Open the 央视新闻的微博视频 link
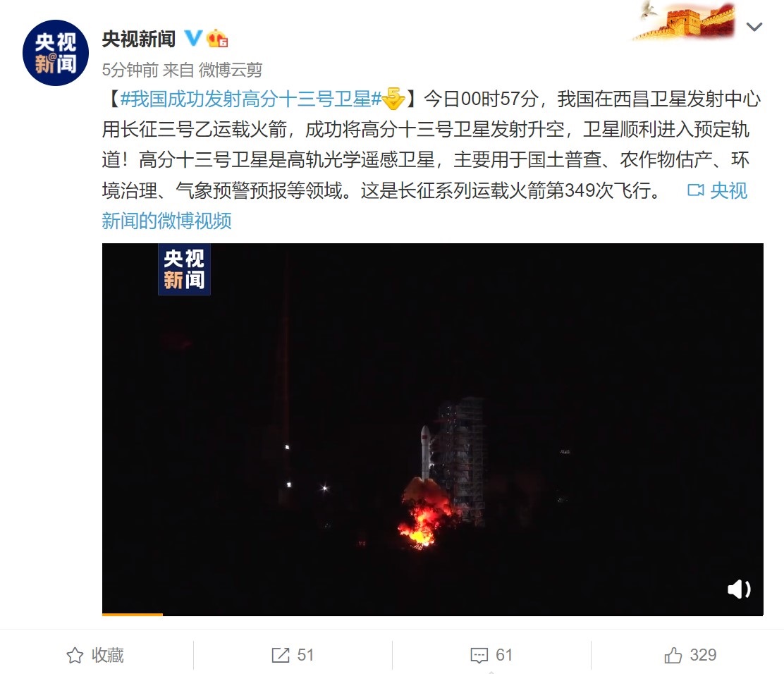The image size is (784, 674). 424,205
